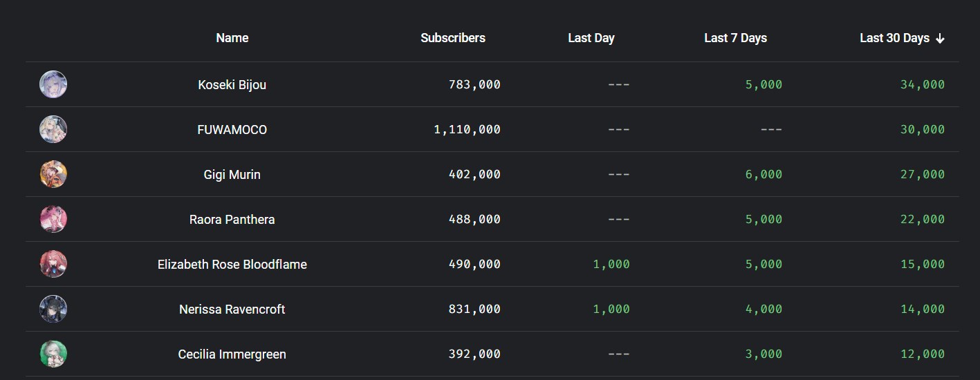
Task: Click Koseki Bijou's avatar icon
Action: [53, 84]
